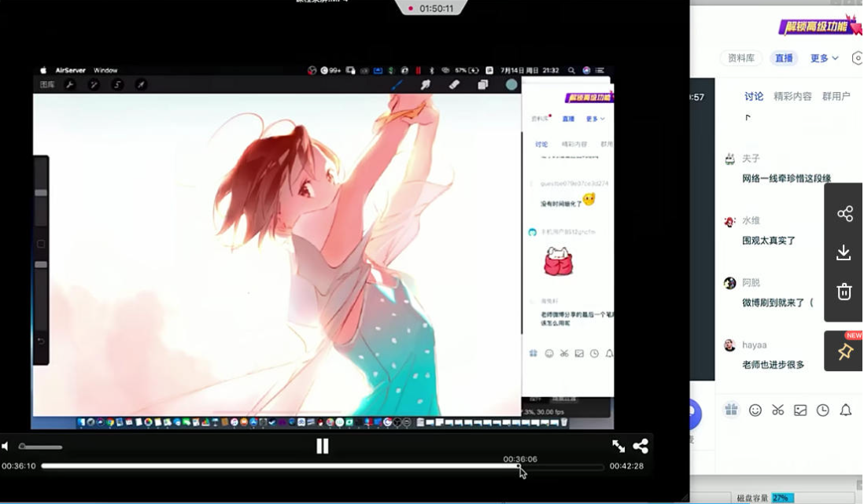This screenshot has width=864, height=504.
Task: Toggle the square modify button in Procreate sidebar
Action: [x=41, y=244]
